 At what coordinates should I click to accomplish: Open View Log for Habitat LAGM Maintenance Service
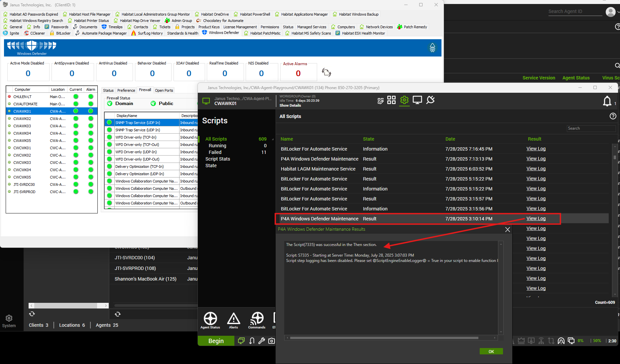pyautogui.click(x=536, y=169)
